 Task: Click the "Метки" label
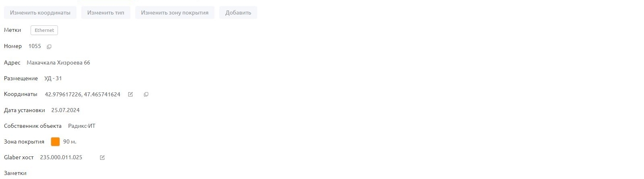[12, 30]
